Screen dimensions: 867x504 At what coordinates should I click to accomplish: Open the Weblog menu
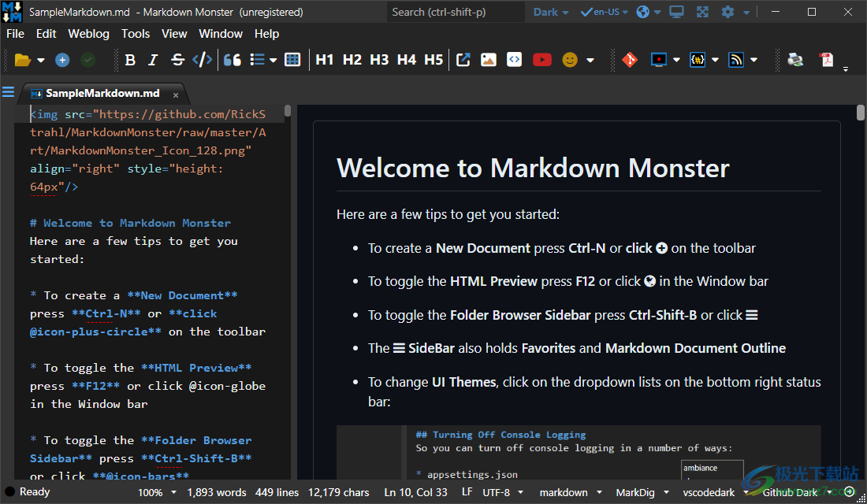[88, 34]
